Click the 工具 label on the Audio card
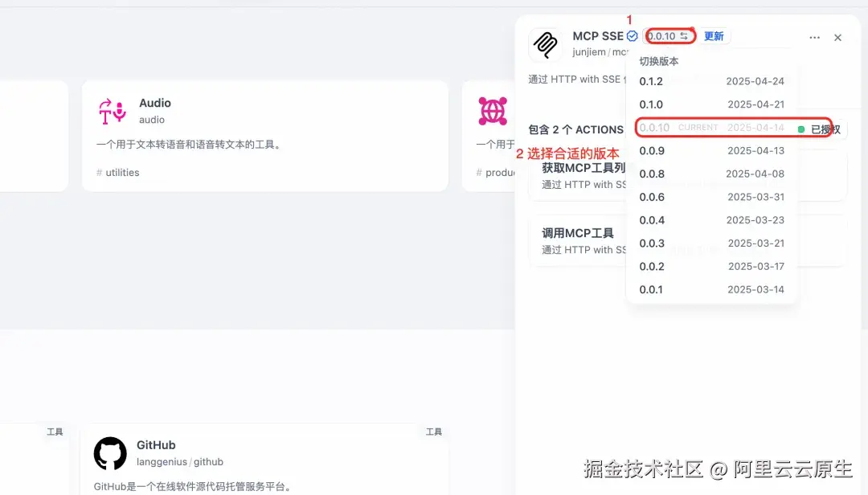Viewport: 868px width, 495px height. click(55, 432)
